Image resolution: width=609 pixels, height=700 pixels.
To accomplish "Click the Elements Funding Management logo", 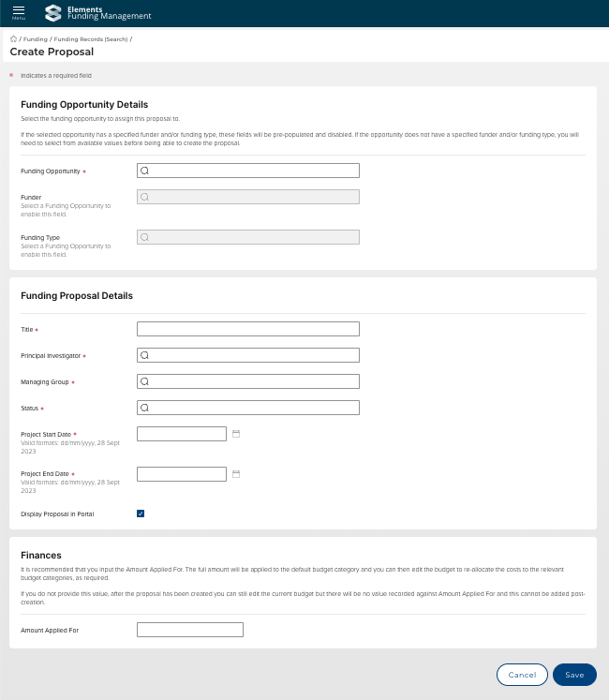I will [98, 13].
